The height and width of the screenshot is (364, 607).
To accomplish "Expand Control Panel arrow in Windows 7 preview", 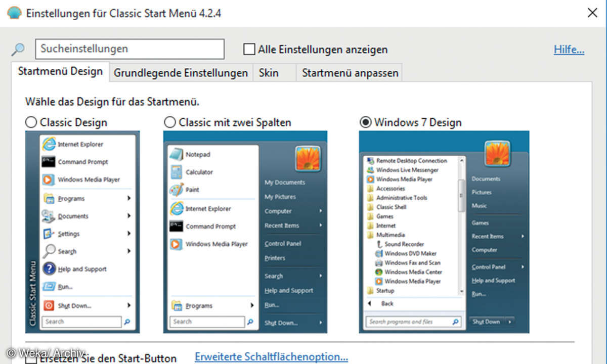I will point(523,267).
